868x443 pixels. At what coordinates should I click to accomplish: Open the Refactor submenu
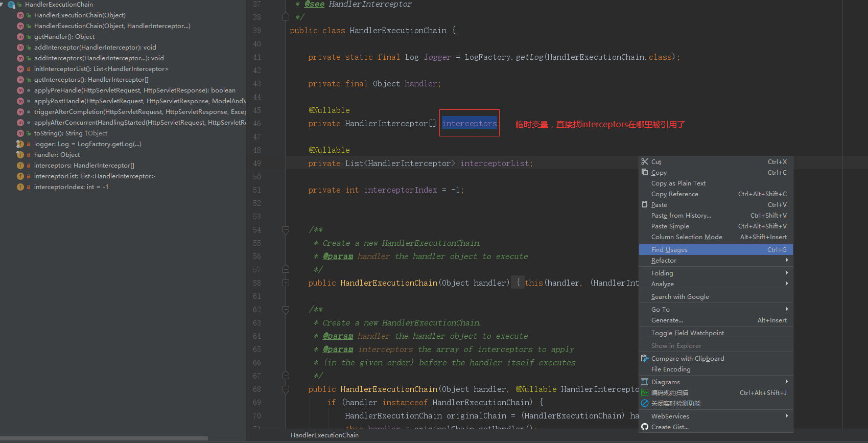716,261
